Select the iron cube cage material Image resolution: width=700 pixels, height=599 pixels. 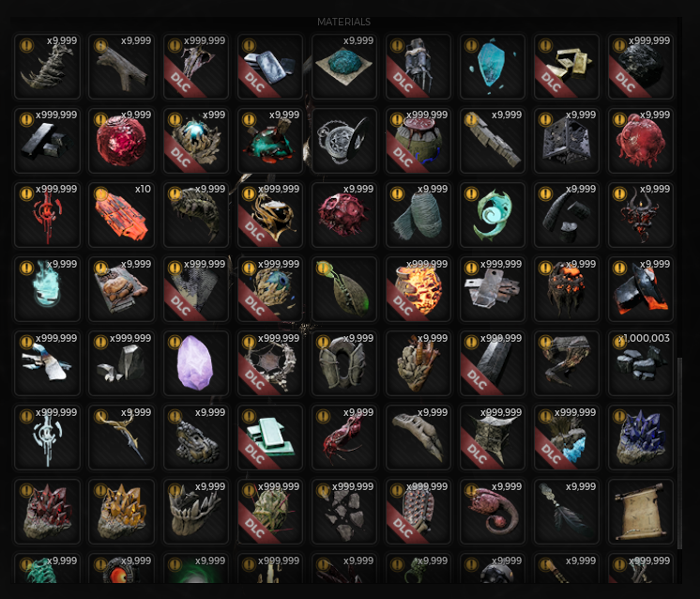(566, 141)
